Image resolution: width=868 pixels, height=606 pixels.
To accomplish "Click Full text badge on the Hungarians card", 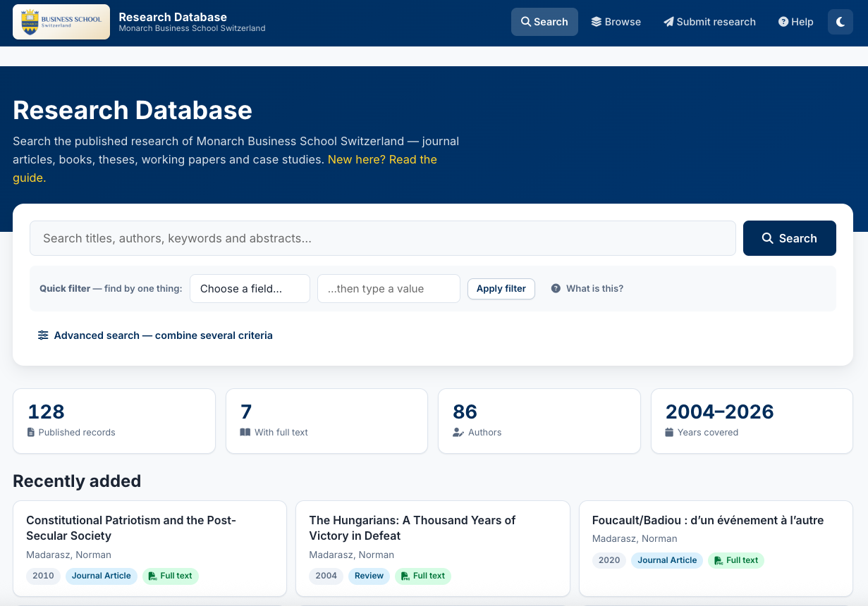I will [x=423, y=576].
